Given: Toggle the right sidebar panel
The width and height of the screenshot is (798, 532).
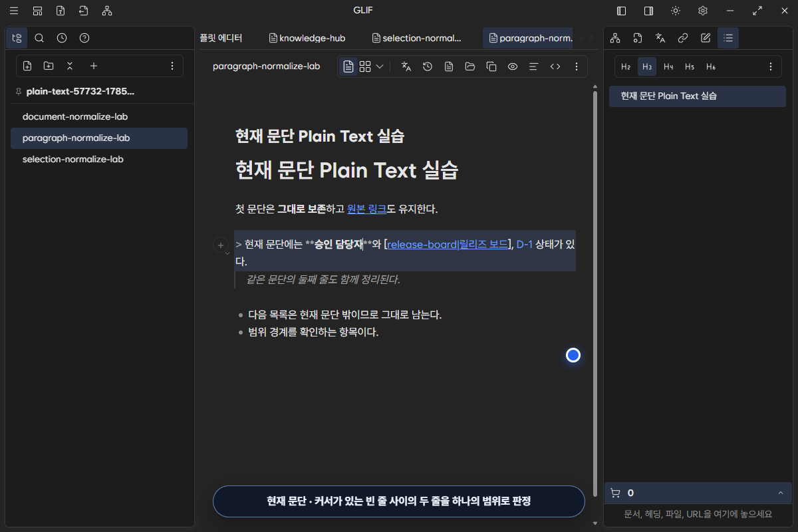Looking at the screenshot, I should pos(648,11).
